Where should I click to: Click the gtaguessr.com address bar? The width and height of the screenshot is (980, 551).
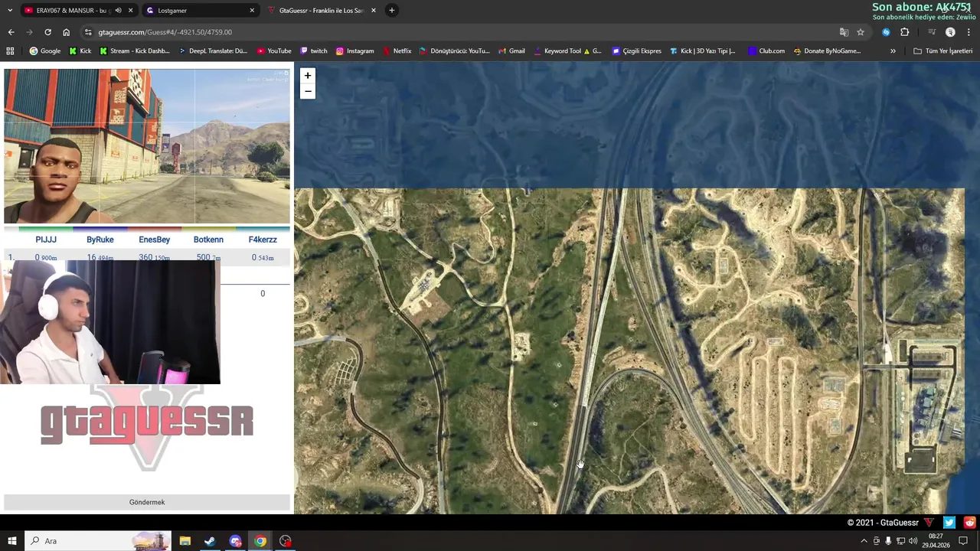coord(459,32)
